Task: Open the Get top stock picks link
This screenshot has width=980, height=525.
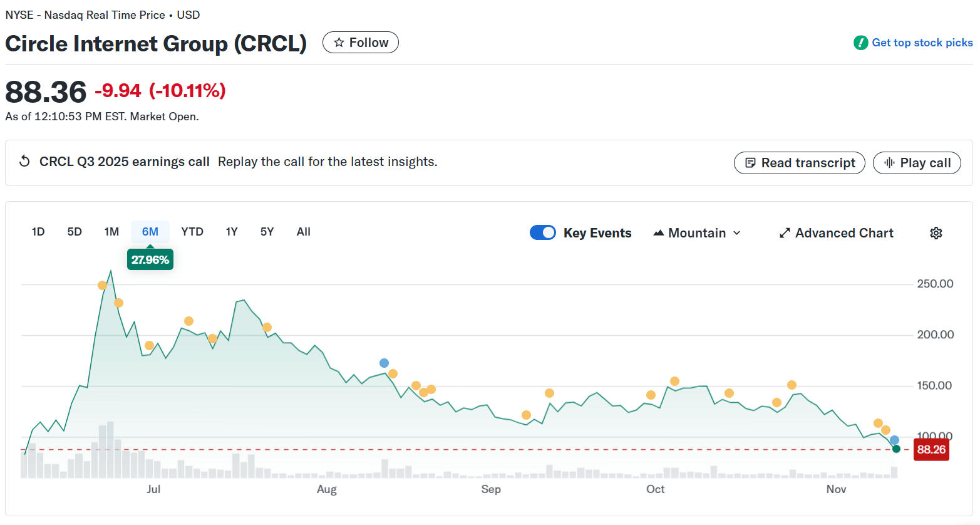Action: [x=921, y=43]
